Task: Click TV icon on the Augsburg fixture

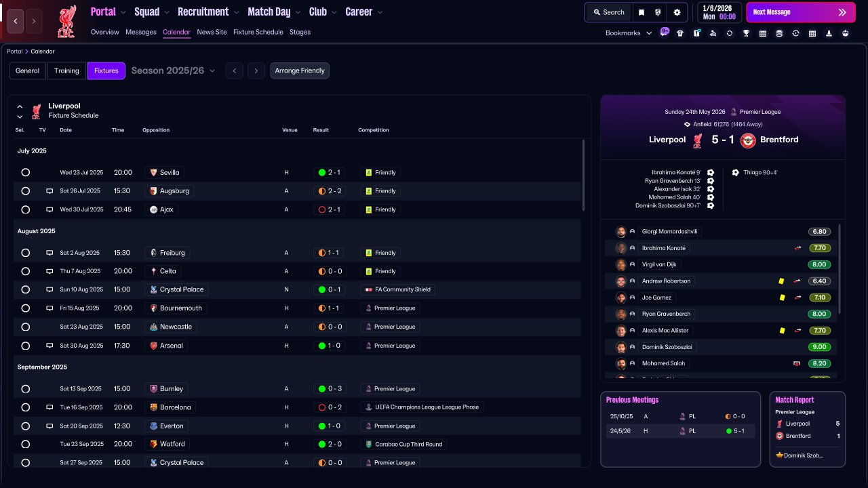Action: [x=50, y=191]
